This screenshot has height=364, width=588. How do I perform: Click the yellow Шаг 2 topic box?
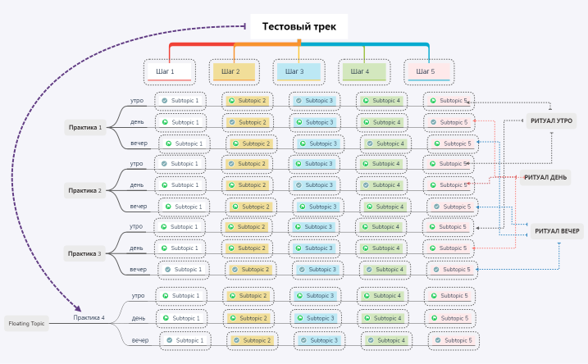[234, 71]
